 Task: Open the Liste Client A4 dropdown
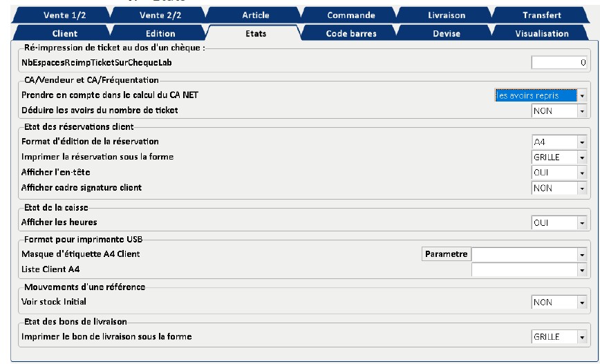tap(582, 269)
